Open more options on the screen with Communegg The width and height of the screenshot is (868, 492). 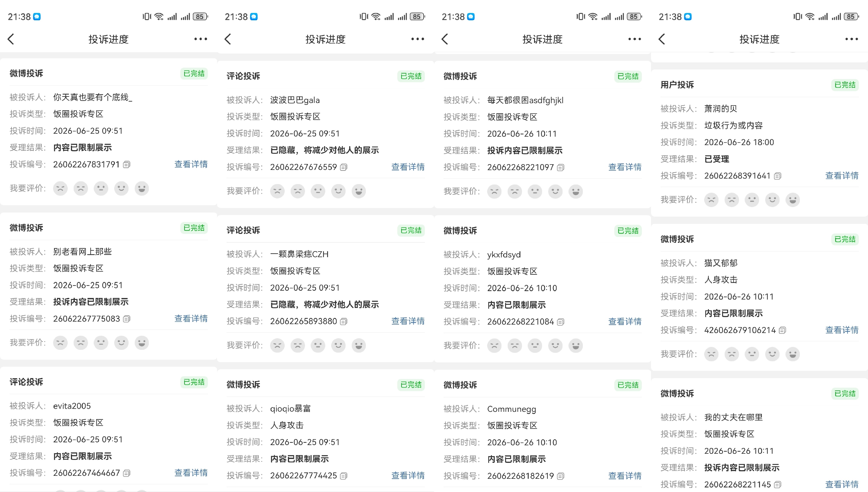coord(635,39)
